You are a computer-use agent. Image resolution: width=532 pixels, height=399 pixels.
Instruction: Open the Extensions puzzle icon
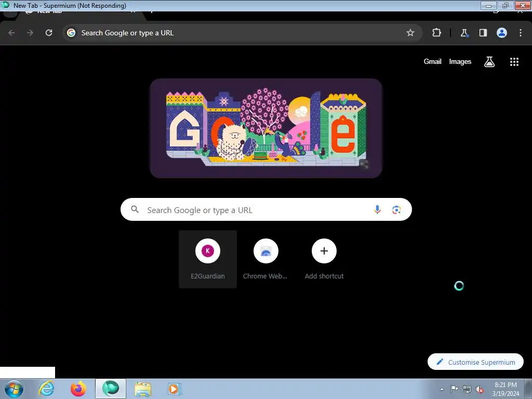[436, 33]
